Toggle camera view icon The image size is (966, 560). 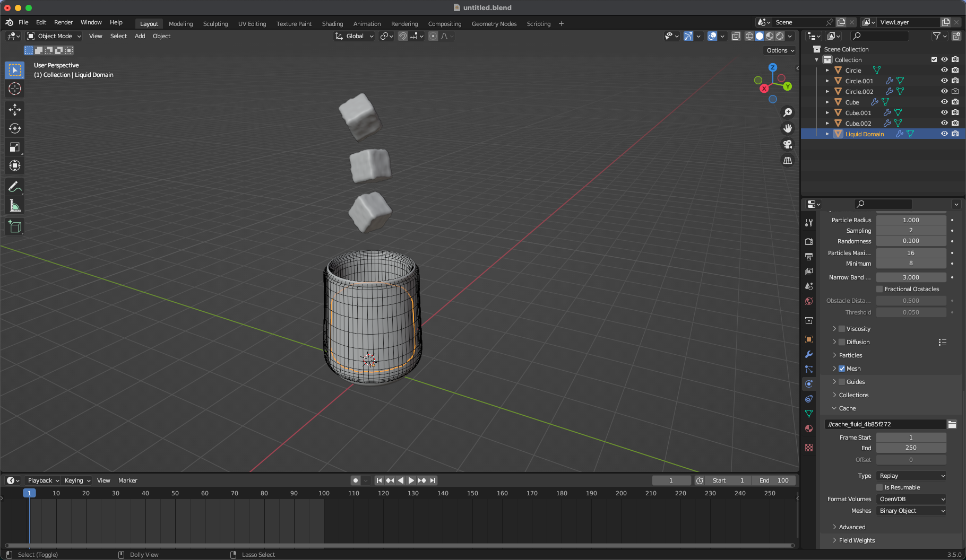pos(788,144)
